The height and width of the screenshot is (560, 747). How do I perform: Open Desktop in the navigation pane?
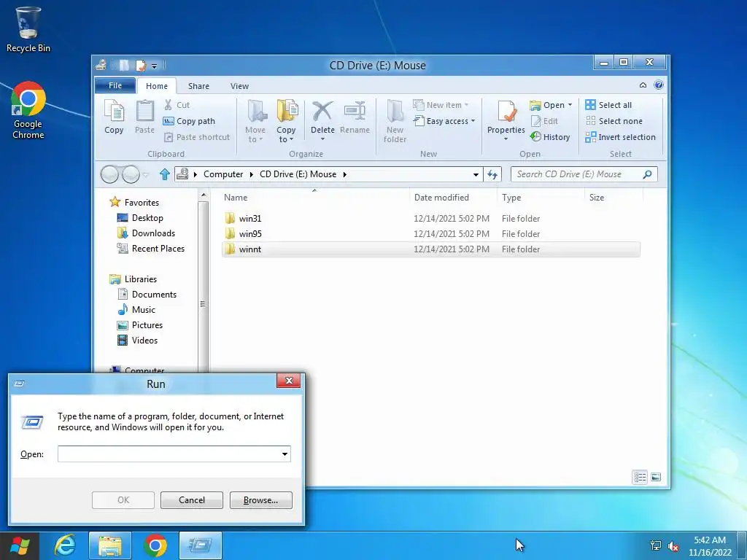tap(140, 217)
